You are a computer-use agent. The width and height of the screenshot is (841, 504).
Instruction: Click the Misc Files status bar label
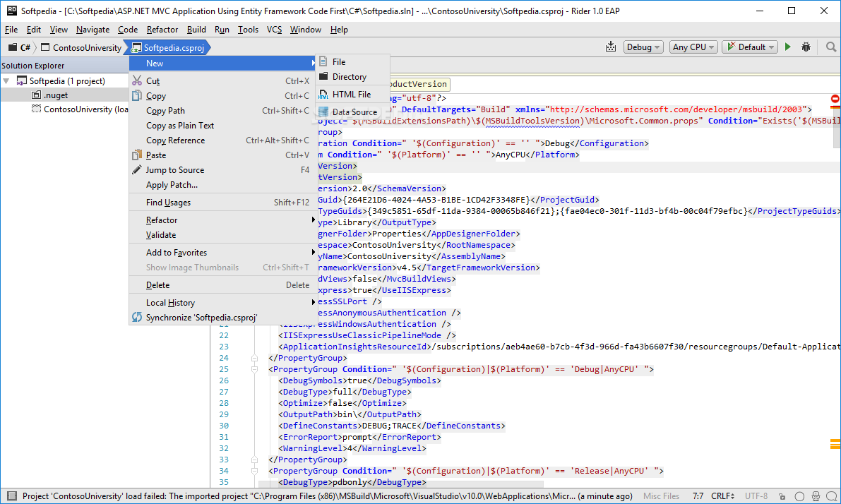[661, 496]
